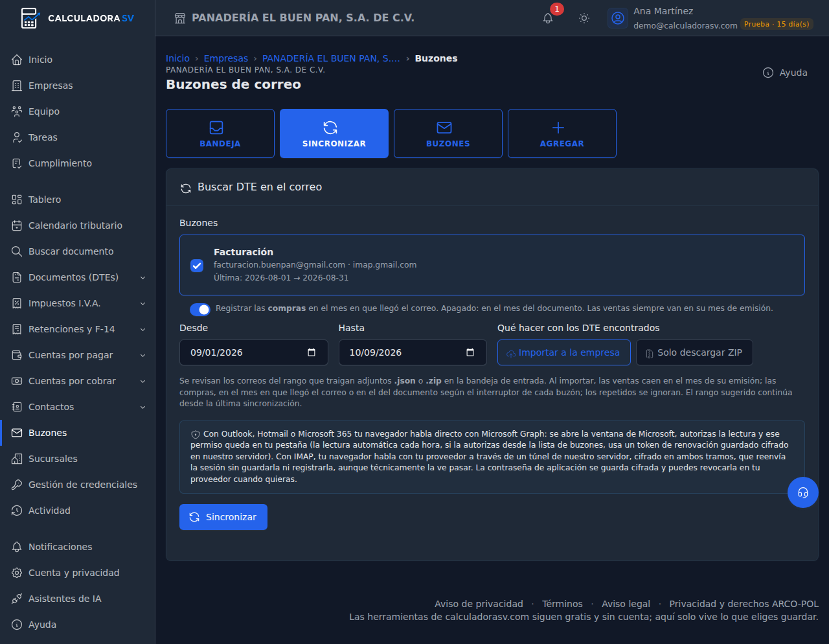Go to Inicio breadcrumb link

point(177,58)
